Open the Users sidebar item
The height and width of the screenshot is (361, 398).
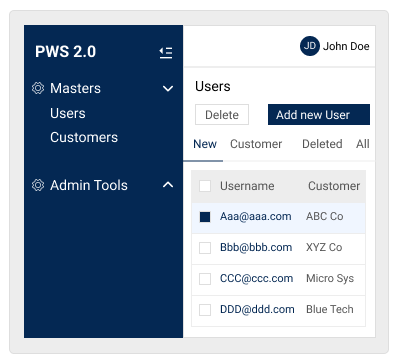coord(68,113)
